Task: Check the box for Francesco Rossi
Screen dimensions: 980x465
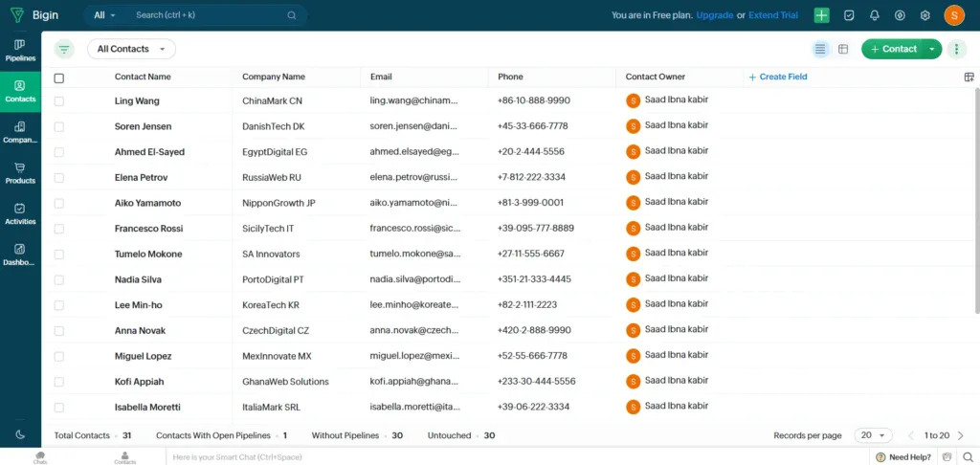Action: [x=58, y=229]
